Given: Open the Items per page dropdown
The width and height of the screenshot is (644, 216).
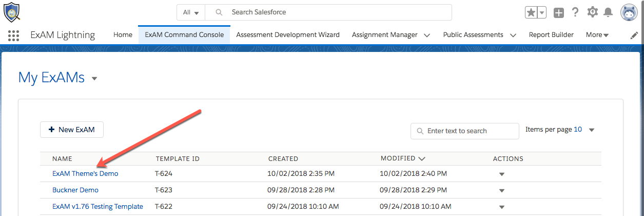Looking at the screenshot, I should point(591,130).
